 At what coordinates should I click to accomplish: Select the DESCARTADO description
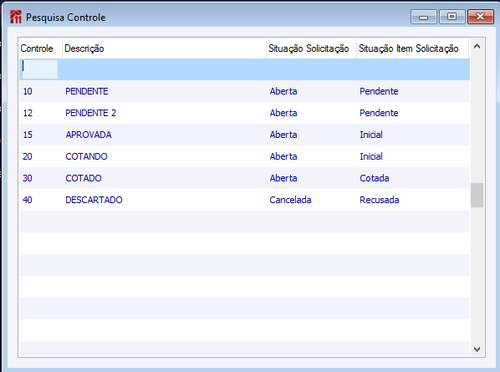click(x=94, y=200)
